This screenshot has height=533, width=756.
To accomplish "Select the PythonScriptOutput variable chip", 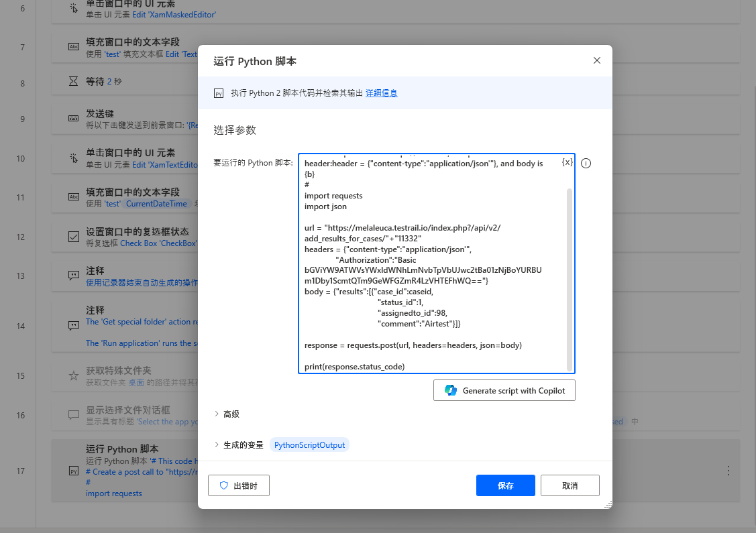I will point(309,445).
